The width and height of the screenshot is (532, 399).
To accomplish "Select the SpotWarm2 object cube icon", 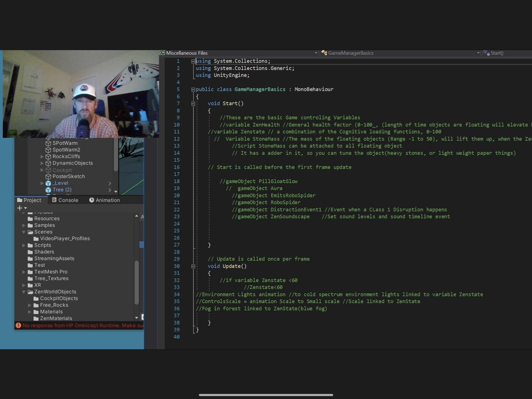I will click(x=48, y=150).
